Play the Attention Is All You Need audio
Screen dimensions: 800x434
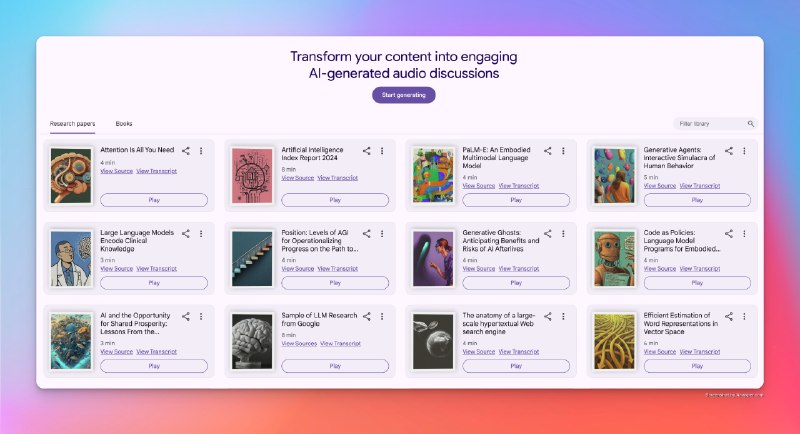pyautogui.click(x=154, y=200)
